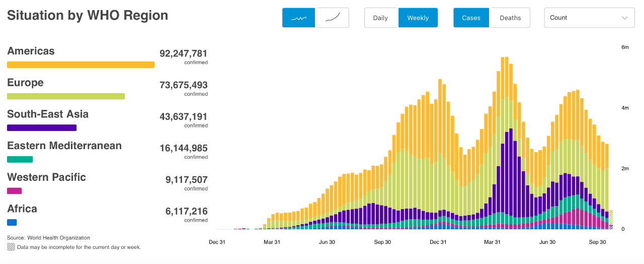Click the 4m y-axis label
Viewport: 644px width, 264px height.
pyautogui.click(x=625, y=108)
